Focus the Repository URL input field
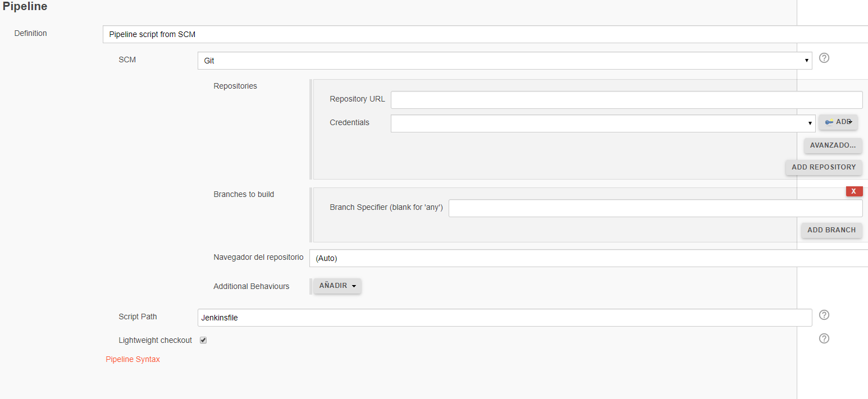Screen dimensions: 868x399 coord(626,100)
